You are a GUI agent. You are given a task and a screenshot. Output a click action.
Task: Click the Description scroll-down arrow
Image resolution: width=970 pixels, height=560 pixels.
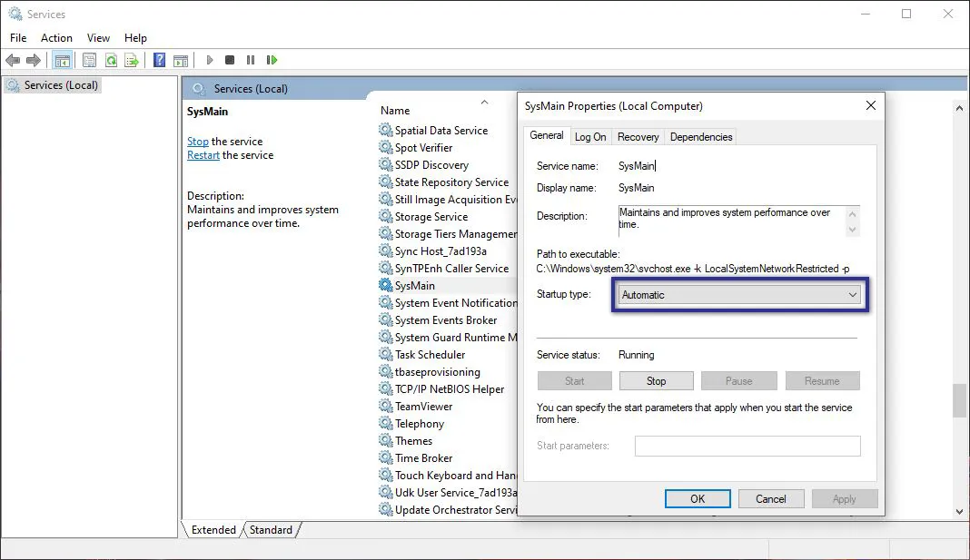[852, 228]
